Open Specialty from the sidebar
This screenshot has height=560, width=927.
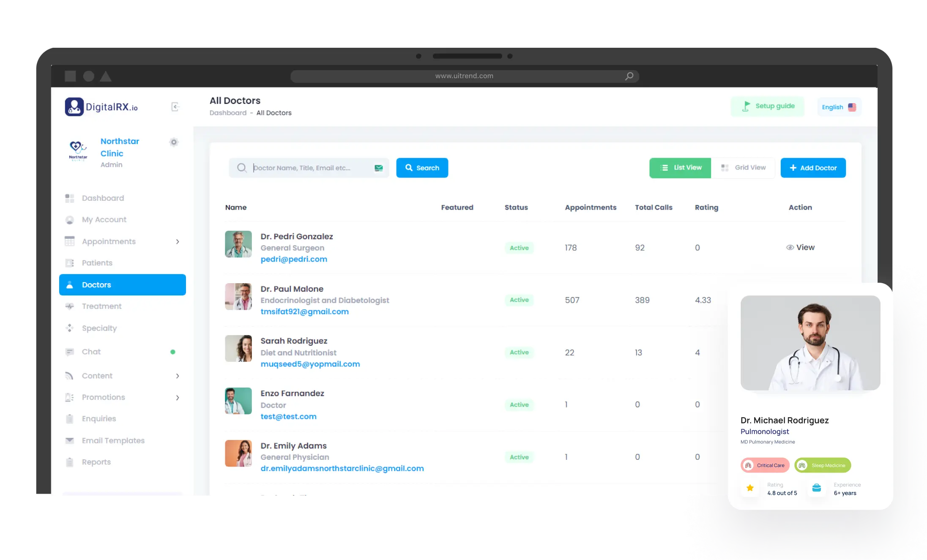coord(99,328)
